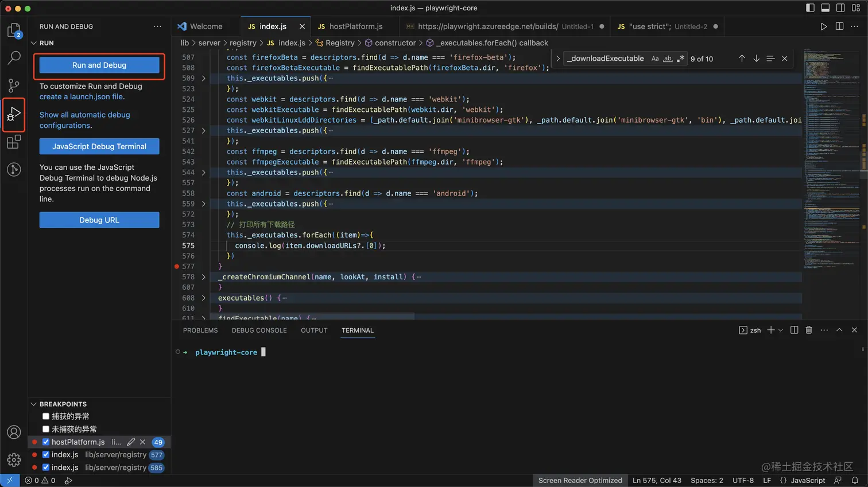Enable 捕获的异常 breakpoint checkbox
Image resolution: width=868 pixels, height=487 pixels.
46,416
